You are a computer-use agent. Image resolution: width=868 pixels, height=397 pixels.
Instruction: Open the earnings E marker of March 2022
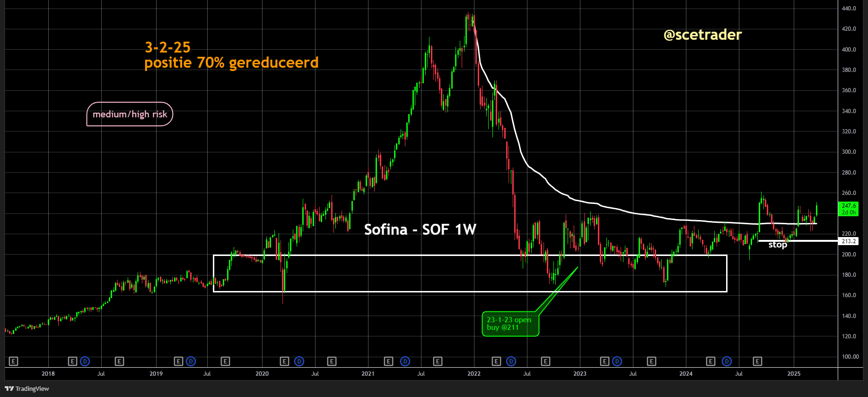(496, 362)
